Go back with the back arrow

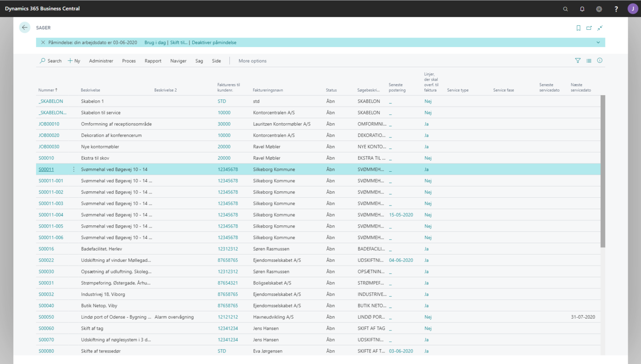coord(25,27)
